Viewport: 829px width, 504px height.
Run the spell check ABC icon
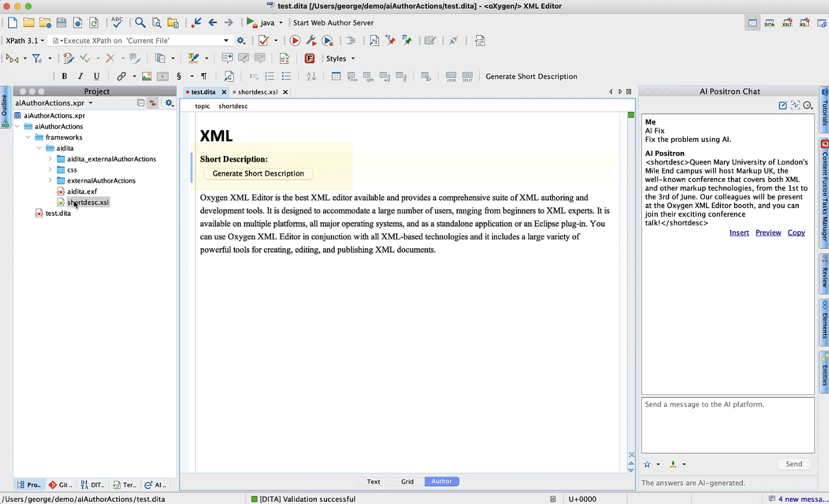point(117,23)
